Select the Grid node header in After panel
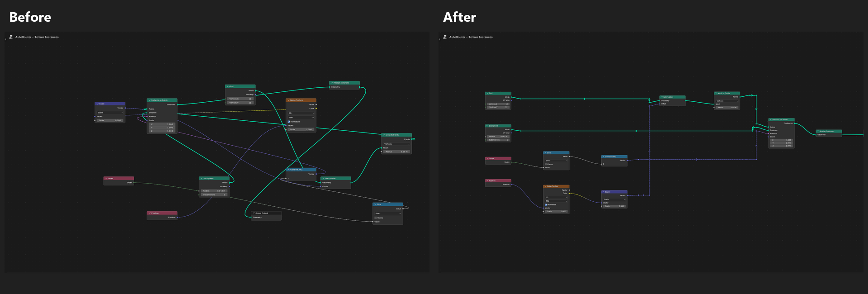The image size is (868, 294). [x=498, y=93]
